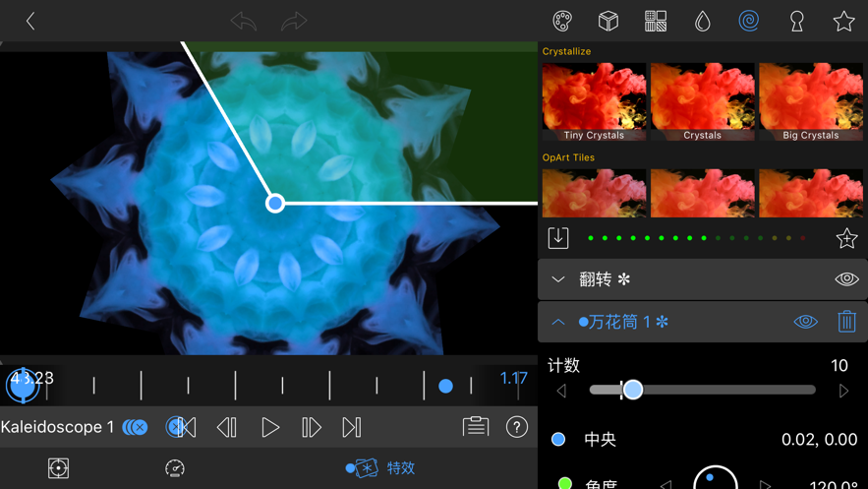This screenshot has width=868, height=489.
Task: Toggle the Kaleidoscope 1 keyframe switch
Action: 136,427
